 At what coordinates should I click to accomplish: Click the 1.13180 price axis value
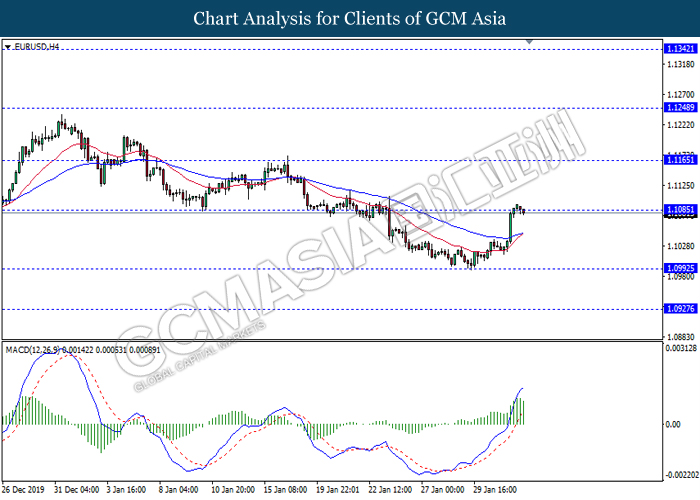tap(681, 65)
